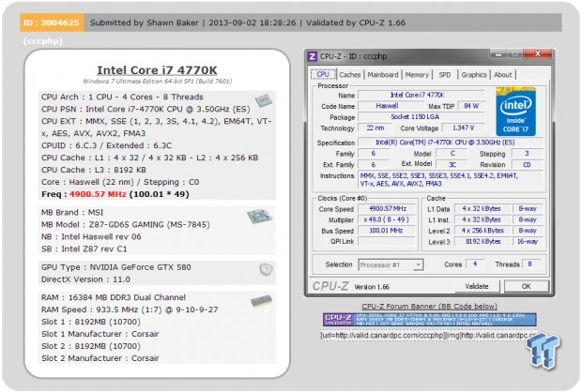Viewport: 582px width, 392px height.
Task: Click the Slot 1 Manufacturer Corsair line
Action: (x=100, y=334)
